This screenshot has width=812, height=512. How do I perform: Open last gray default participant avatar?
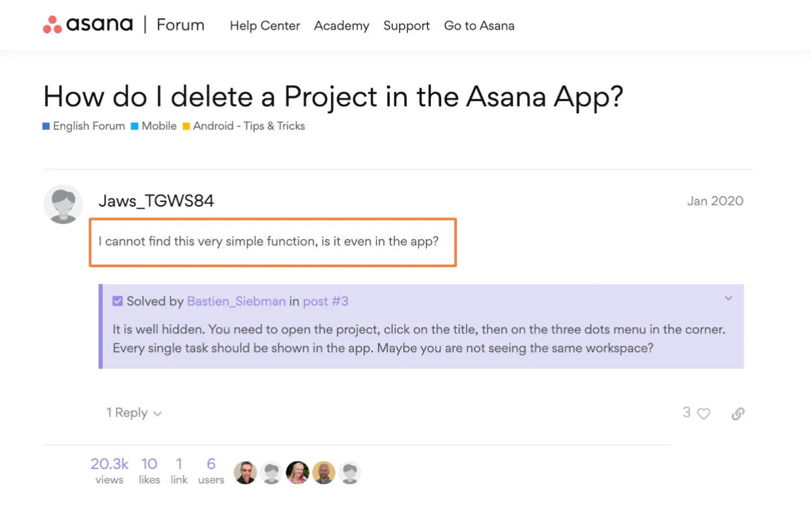point(350,473)
